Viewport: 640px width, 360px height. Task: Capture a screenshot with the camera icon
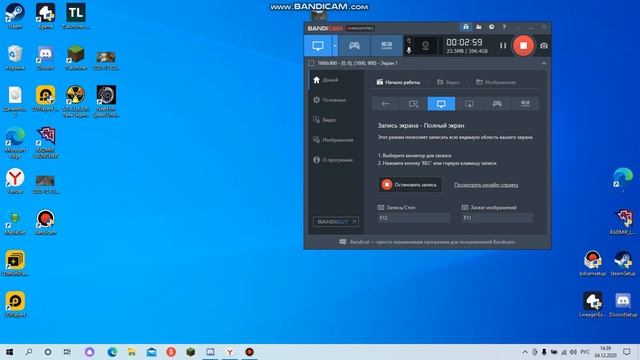pos(544,46)
